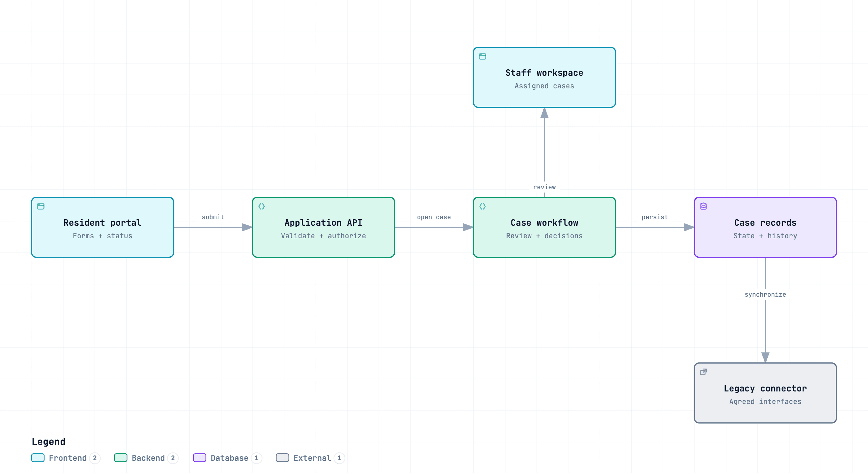This screenshot has width=868, height=474.
Task: Click the External count badge '1'
Action: (x=340, y=458)
